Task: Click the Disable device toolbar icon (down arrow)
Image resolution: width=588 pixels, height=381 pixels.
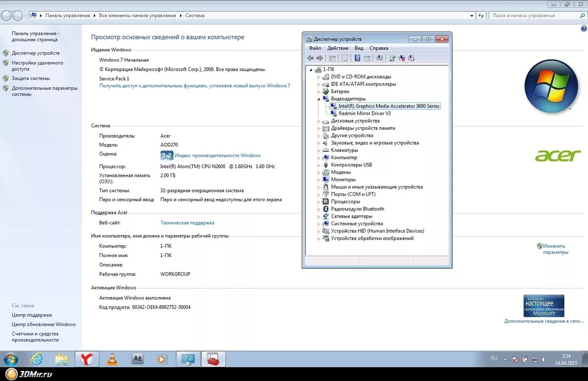Action: click(x=411, y=58)
